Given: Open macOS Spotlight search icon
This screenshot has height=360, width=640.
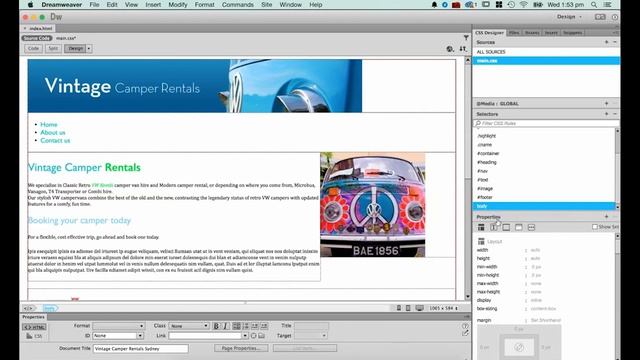Looking at the screenshot, I should click(594, 5).
